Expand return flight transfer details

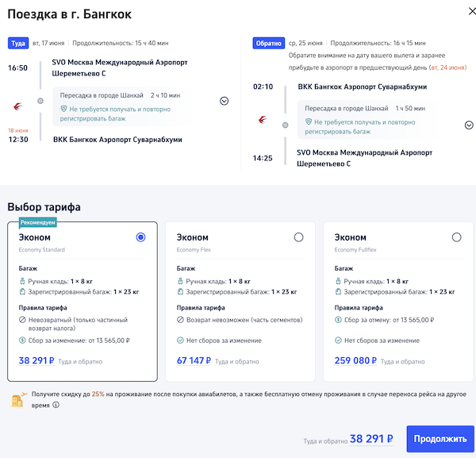[469, 125]
